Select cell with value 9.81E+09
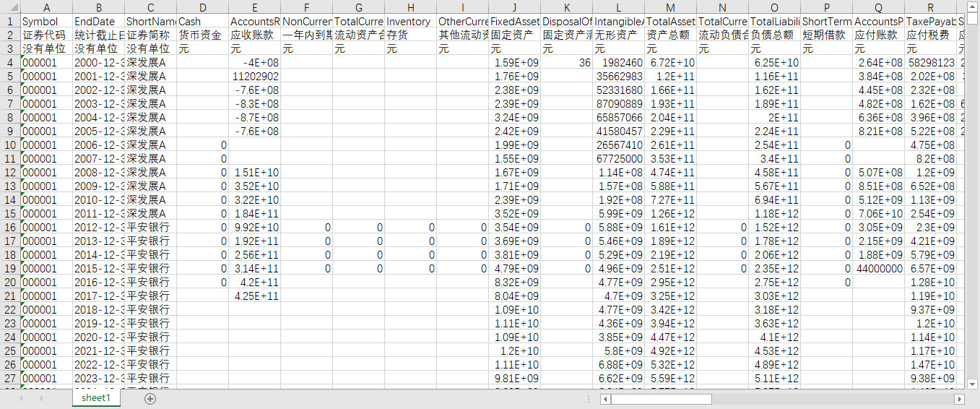Viewport: 980px width, 409px height. point(514,379)
